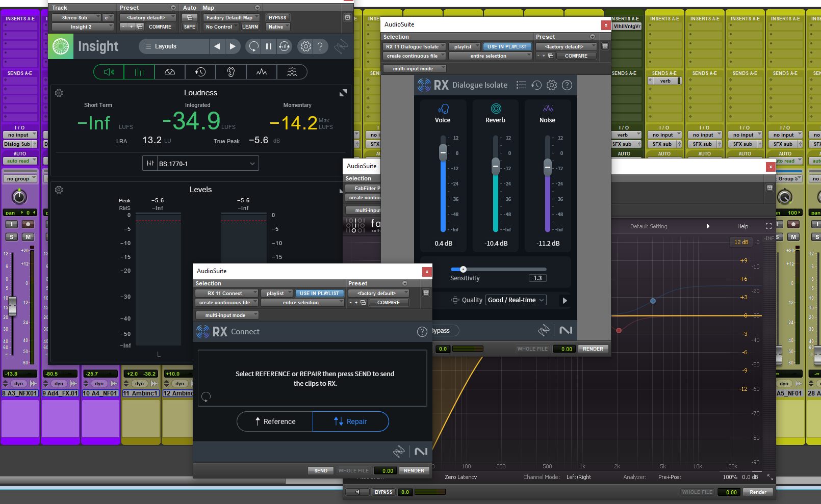Open RX Dialogue Isolate settings gear

point(552,85)
